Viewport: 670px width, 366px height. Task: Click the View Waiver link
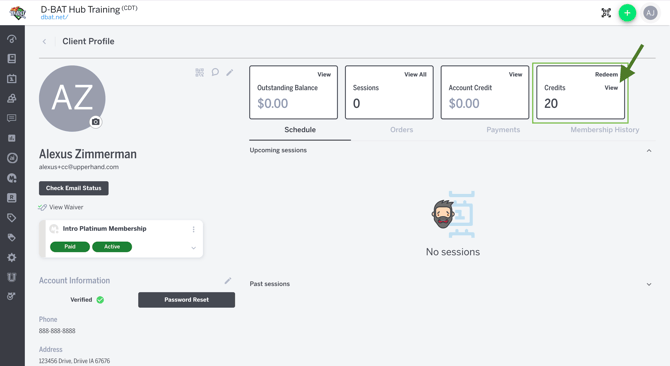[66, 207]
